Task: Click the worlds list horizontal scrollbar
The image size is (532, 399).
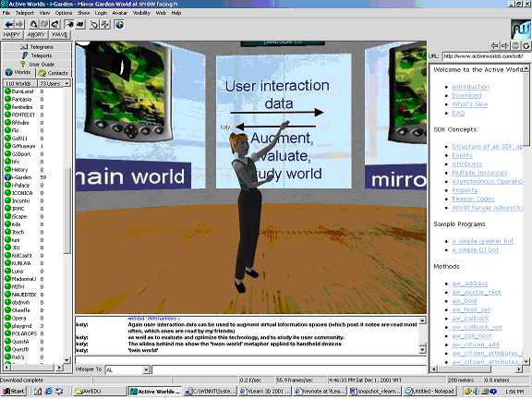Action: tap(33, 368)
